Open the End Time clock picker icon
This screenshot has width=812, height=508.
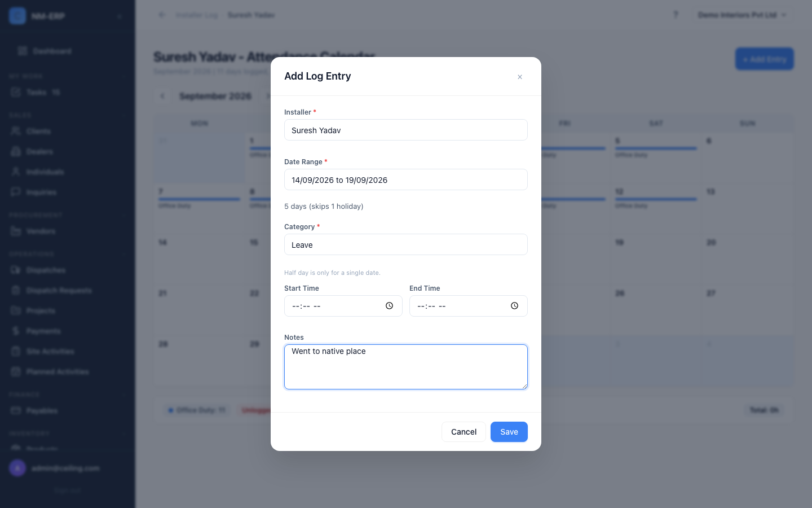(514, 306)
